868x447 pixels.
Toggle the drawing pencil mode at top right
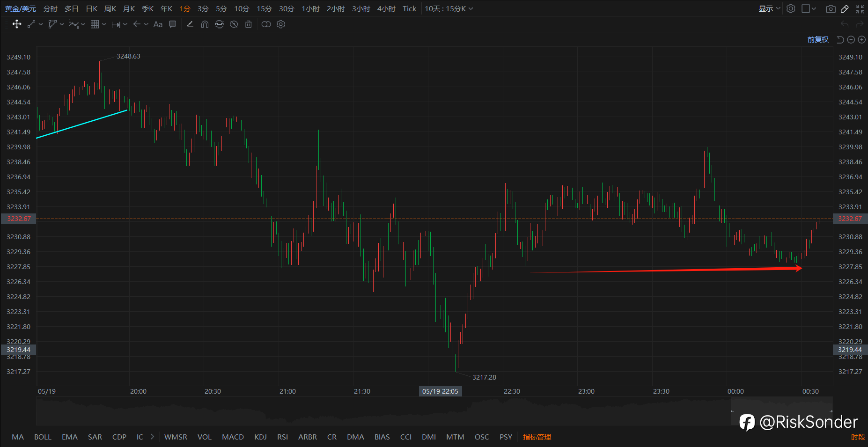[845, 9]
